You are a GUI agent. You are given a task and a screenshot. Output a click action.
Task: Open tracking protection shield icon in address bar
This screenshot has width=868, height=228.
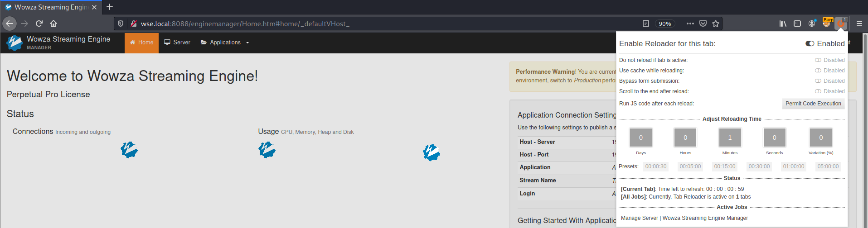pos(121,24)
